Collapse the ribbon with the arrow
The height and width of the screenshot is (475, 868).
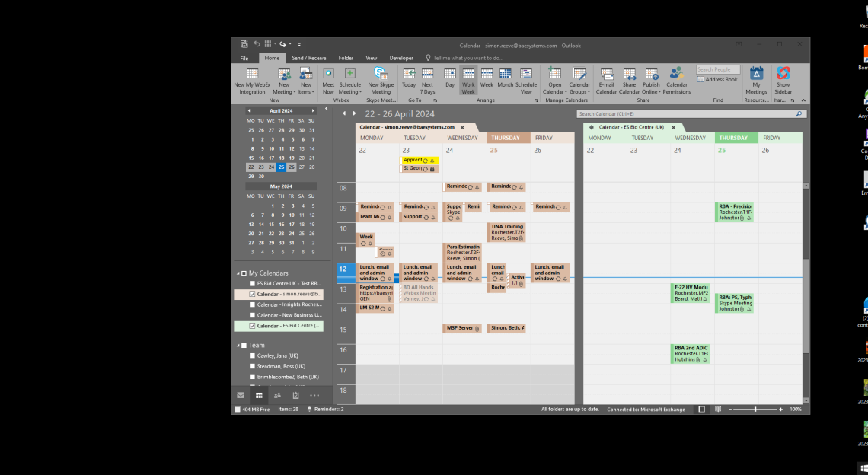pyautogui.click(x=803, y=100)
